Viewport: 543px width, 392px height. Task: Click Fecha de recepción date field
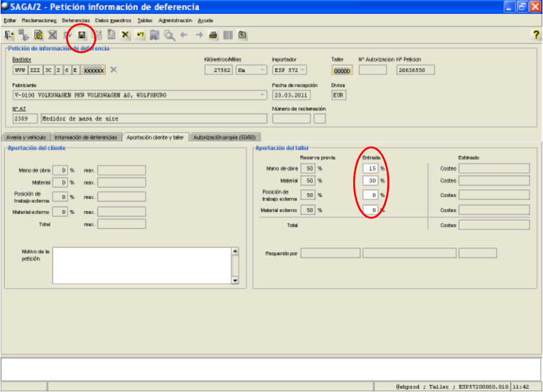(x=291, y=95)
